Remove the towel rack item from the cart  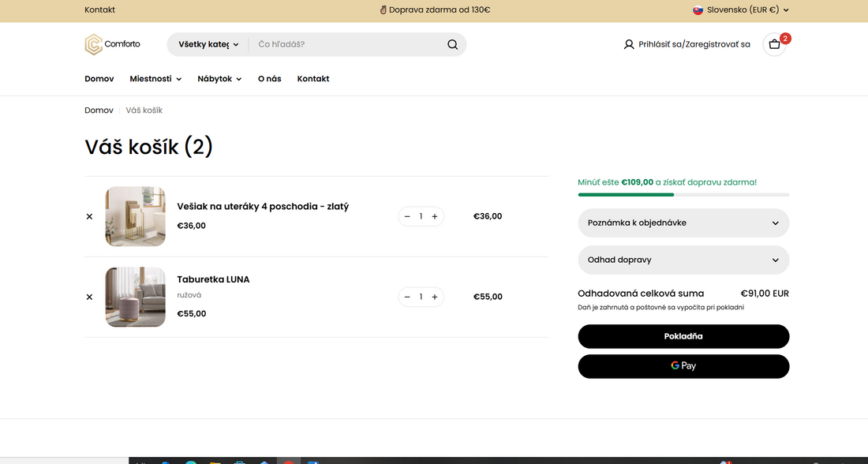tap(89, 216)
